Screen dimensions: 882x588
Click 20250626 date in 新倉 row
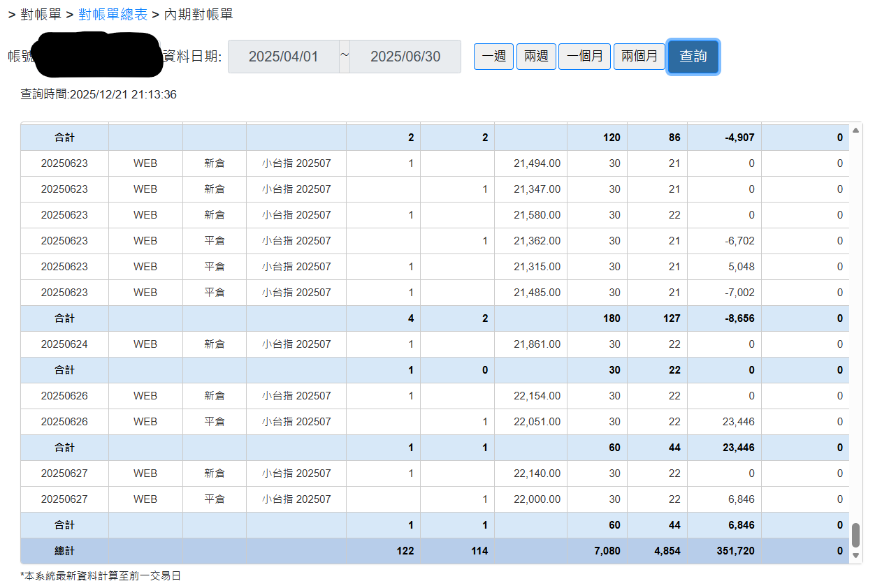(x=64, y=396)
